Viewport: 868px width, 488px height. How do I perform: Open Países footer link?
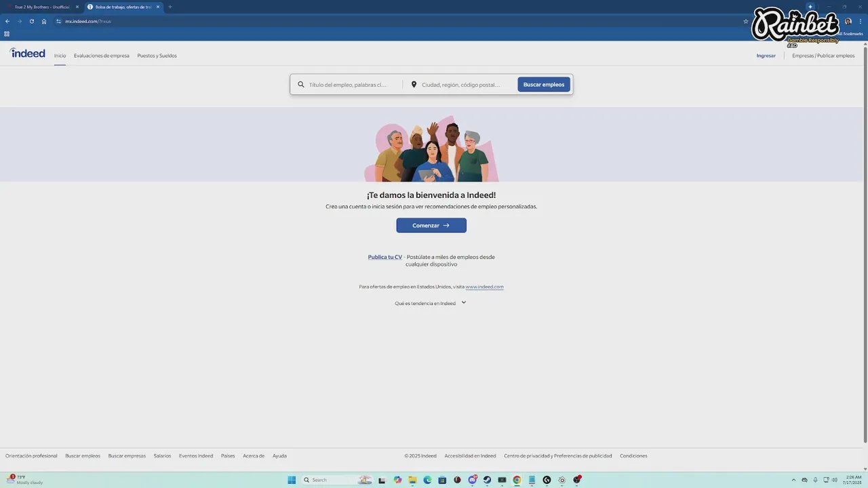pyautogui.click(x=228, y=456)
